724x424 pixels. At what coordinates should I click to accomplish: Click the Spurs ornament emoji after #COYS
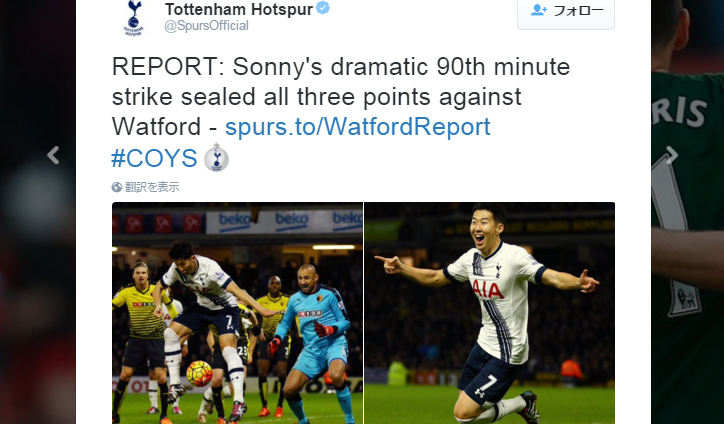(217, 157)
